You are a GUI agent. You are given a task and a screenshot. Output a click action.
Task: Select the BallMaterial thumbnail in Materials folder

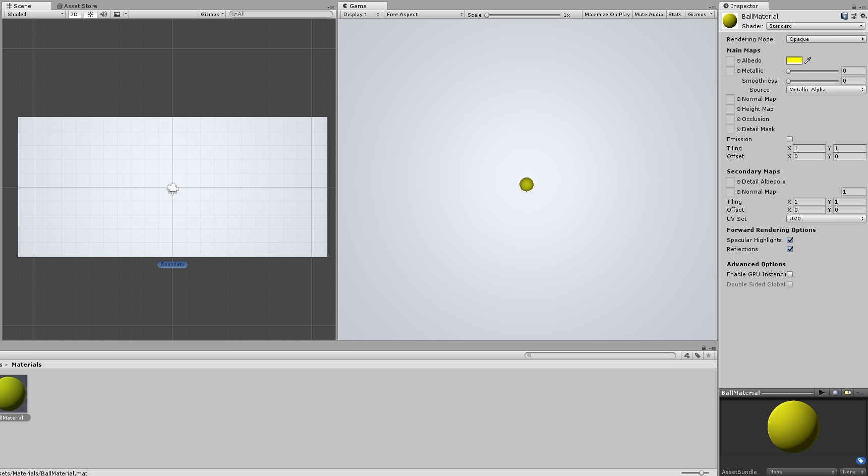tap(14, 393)
